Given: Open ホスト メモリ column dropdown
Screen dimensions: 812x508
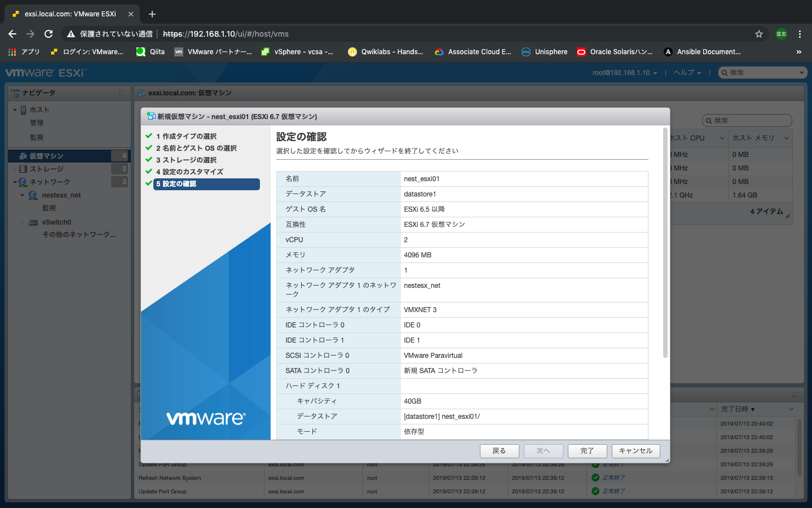Looking at the screenshot, I should click(x=786, y=138).
